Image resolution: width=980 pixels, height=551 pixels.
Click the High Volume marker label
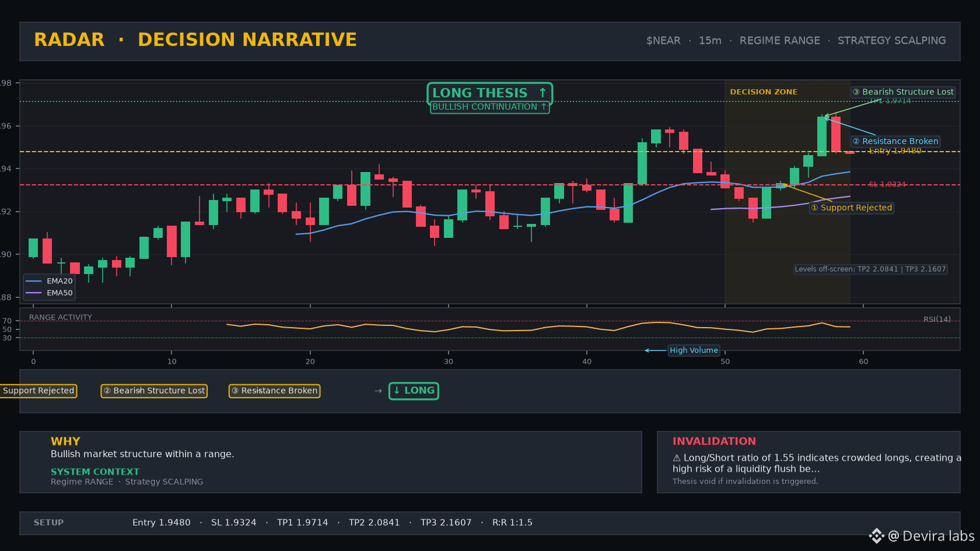click(694, 350)
